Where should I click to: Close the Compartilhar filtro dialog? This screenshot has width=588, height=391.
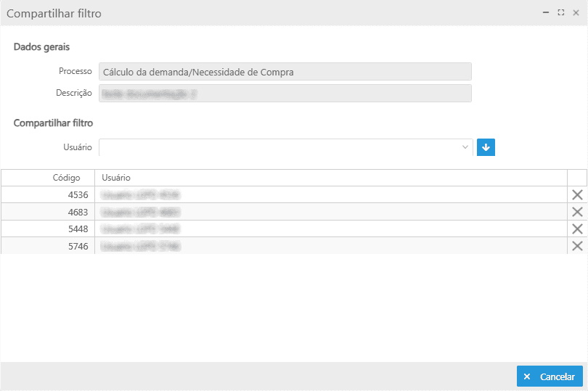tap(576, 13)
